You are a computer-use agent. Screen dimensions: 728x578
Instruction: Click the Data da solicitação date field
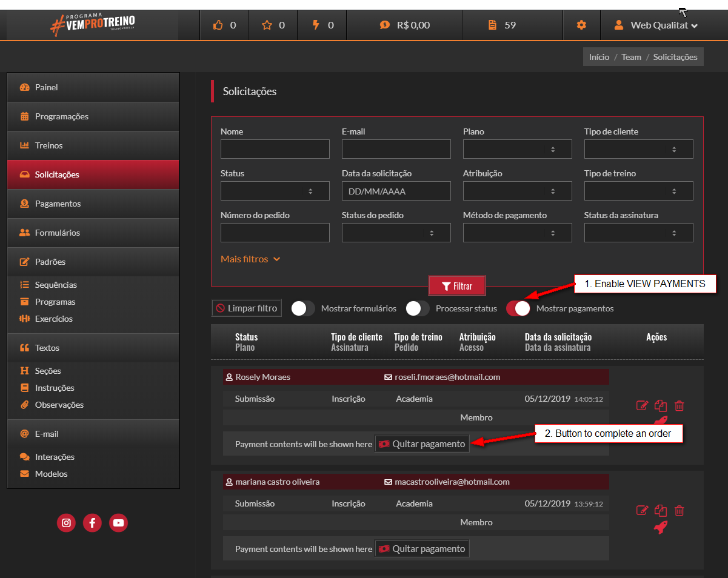(396, 191)
